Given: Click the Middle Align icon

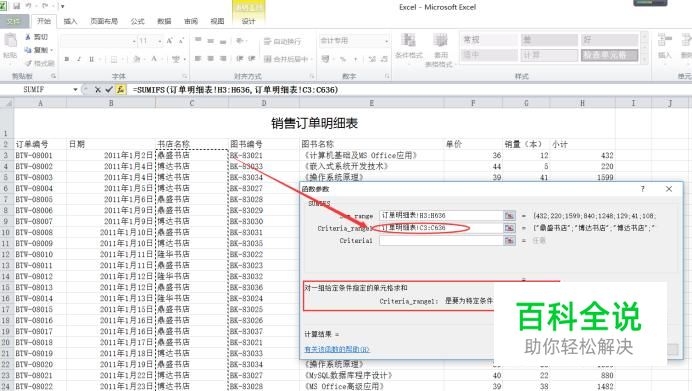Looking at the screenshot, I should tap(211, 41).
